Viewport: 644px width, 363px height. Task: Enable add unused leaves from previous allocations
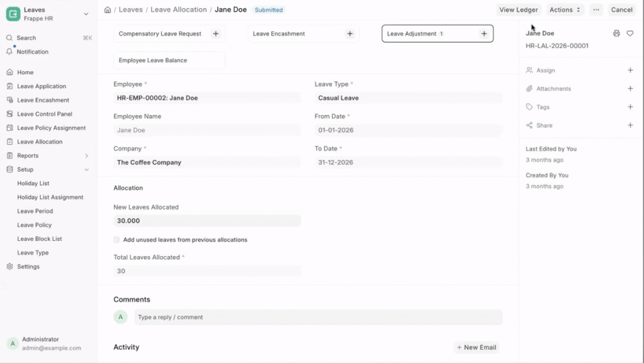117,240
